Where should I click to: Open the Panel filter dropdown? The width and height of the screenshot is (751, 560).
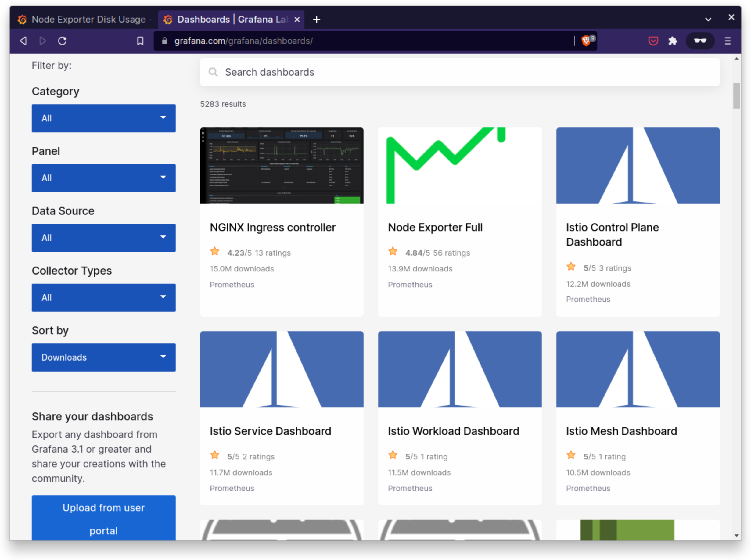(103, 178)
